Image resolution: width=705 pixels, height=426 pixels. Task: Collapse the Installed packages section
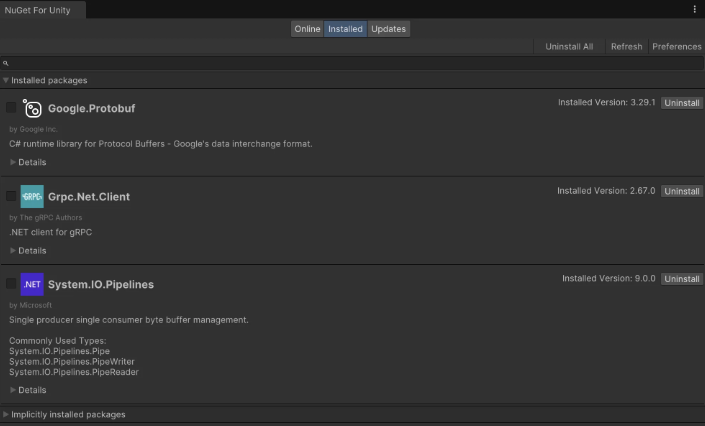point(6,81)
